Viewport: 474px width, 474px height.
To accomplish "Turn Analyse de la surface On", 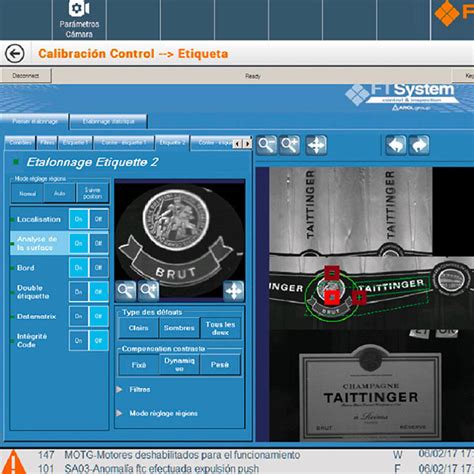I will click(79, 243).
